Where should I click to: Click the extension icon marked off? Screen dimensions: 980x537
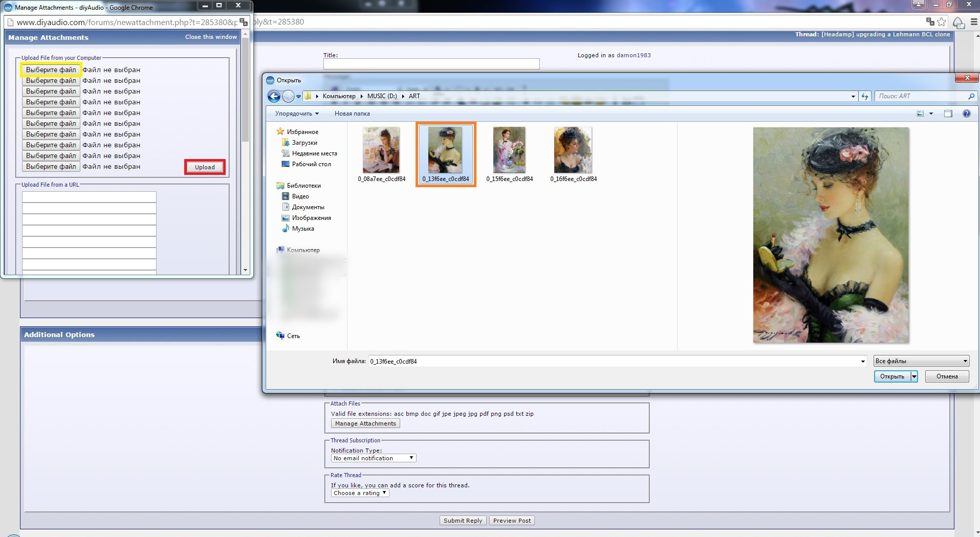(958, 22)
